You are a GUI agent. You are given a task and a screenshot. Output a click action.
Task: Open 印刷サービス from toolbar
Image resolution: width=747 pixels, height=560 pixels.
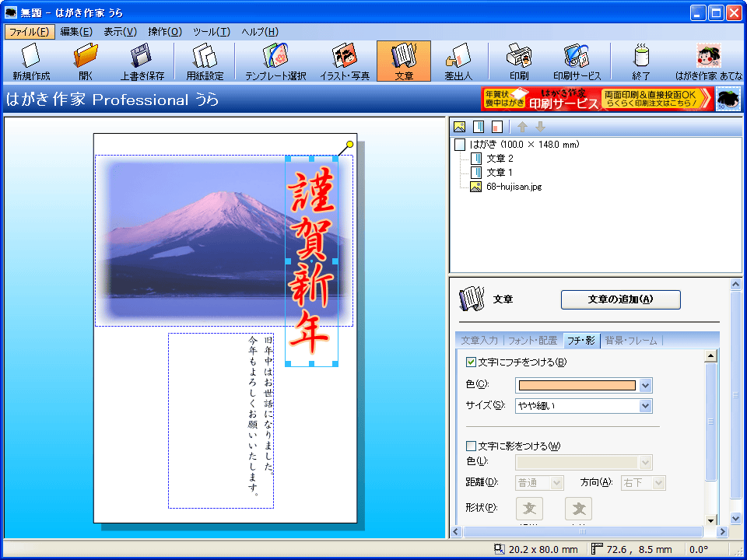pos(577,61)
